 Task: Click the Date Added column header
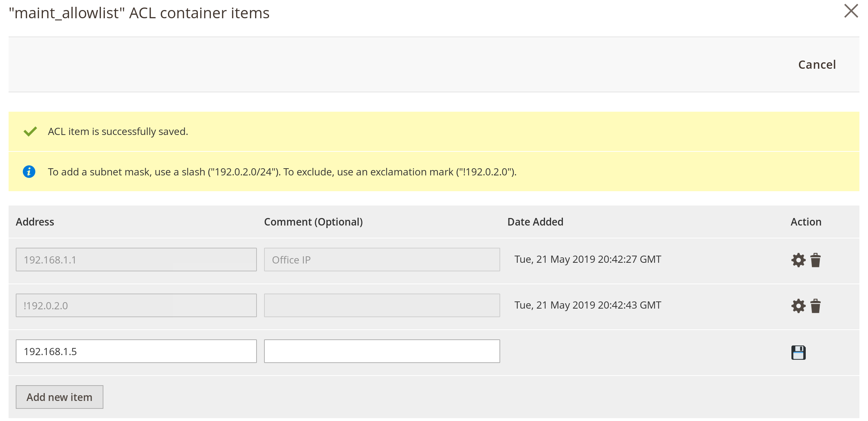[x=535, y=222]
